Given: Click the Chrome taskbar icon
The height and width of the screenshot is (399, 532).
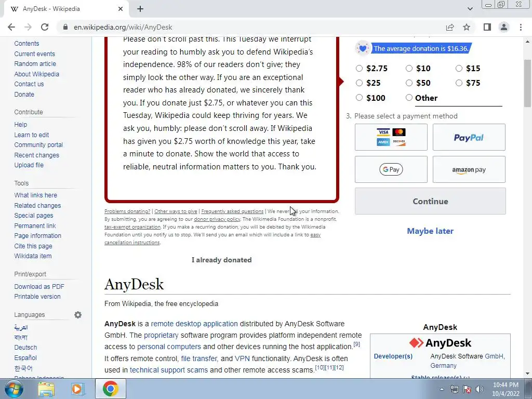Looking at the screenshot, I should [111, 389].
